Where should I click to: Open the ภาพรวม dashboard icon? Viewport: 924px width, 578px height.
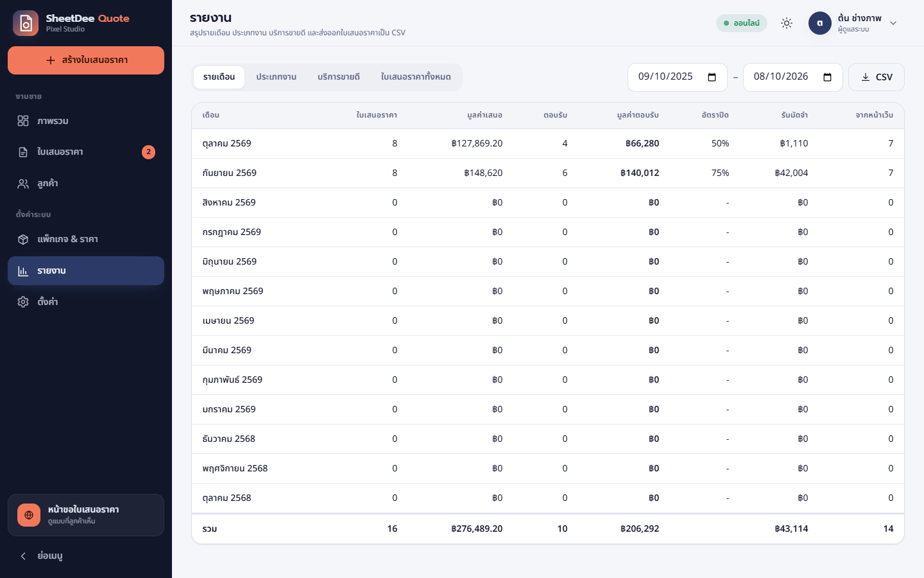click(x=23, y=121)
